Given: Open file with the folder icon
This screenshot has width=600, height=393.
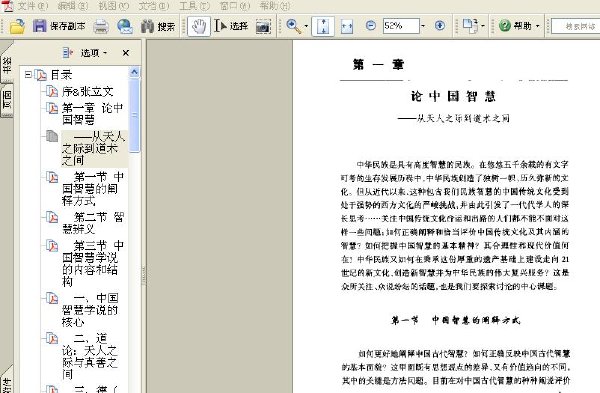Looking at the screenshot, I should coord(17,26).
